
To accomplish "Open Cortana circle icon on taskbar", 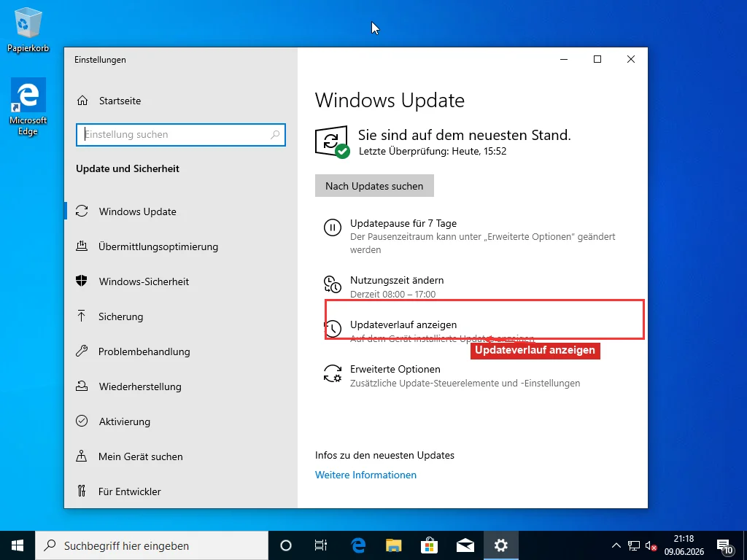I will [286, 545].
